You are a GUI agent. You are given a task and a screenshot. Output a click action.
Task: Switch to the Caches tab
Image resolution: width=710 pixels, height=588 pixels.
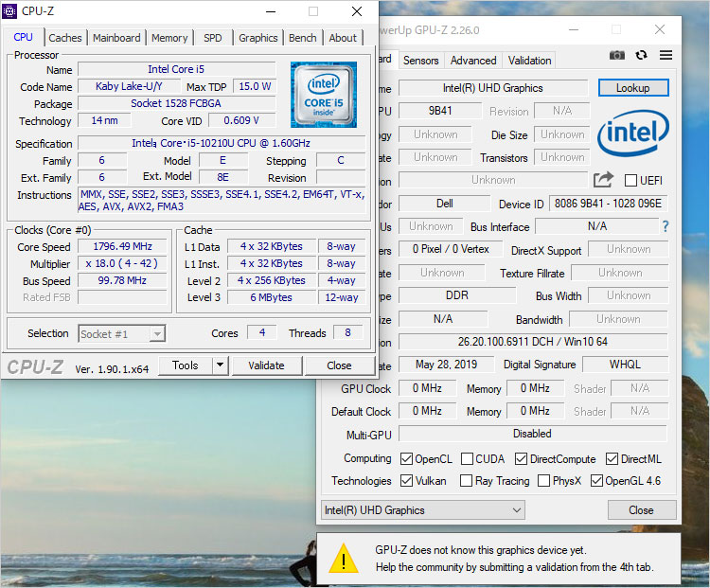(x=65, y=38)
